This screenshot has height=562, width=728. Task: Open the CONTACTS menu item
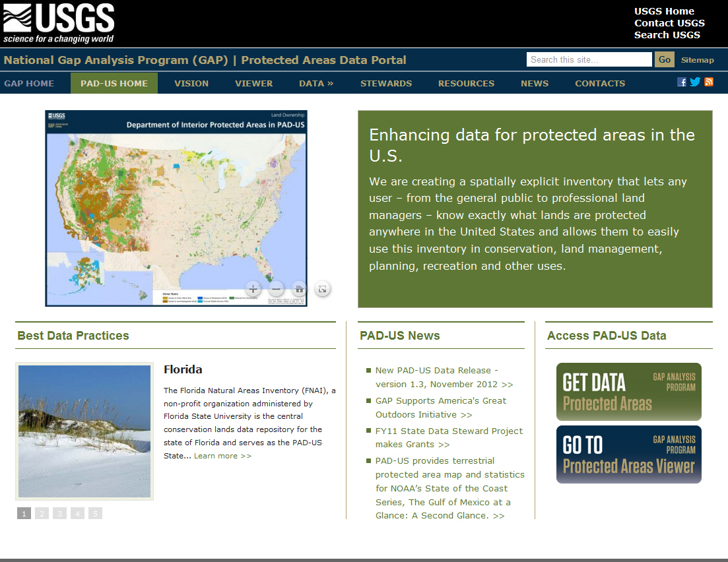(x=600, y=84)
